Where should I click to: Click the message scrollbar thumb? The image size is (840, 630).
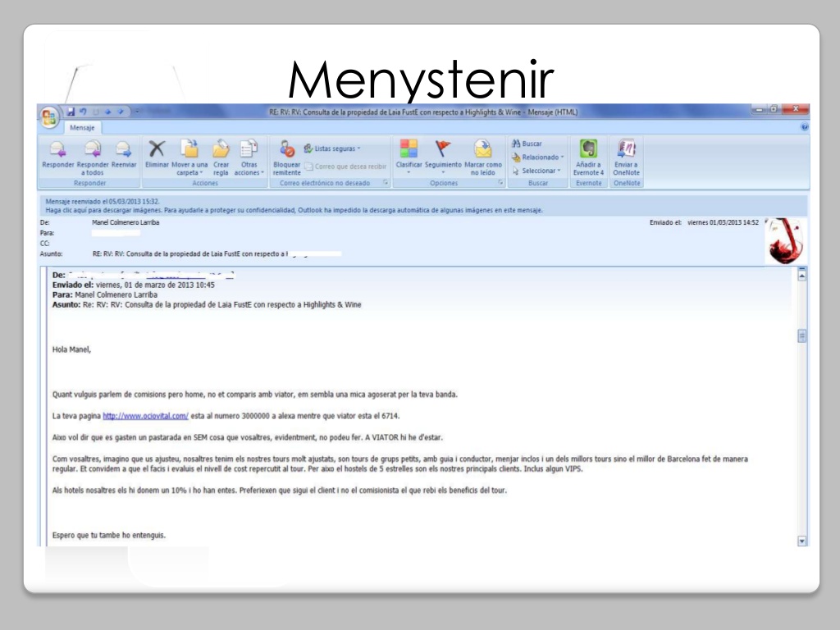coord(802,336)
